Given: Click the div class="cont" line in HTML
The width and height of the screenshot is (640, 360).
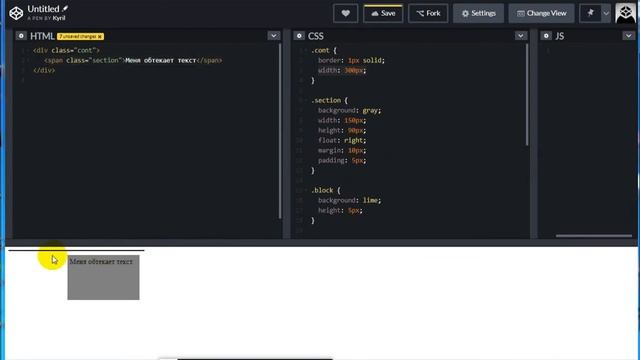Looking at the screenshot, I should 66,50.
